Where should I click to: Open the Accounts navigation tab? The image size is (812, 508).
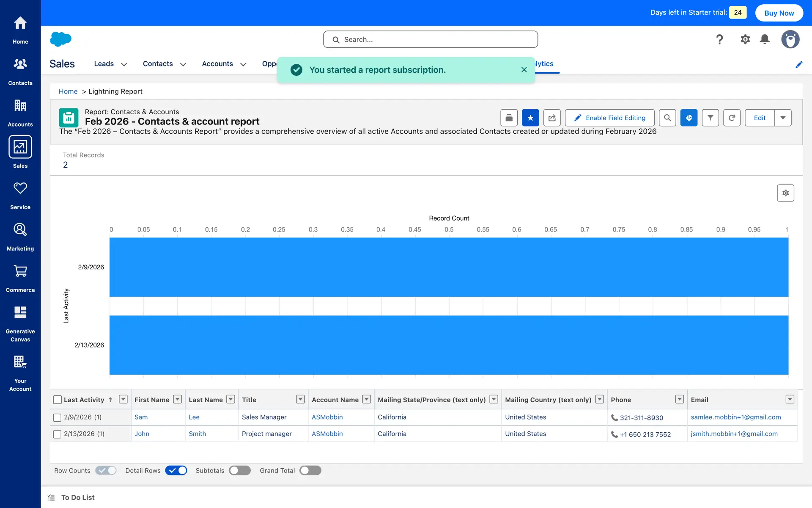pos(217,63)
